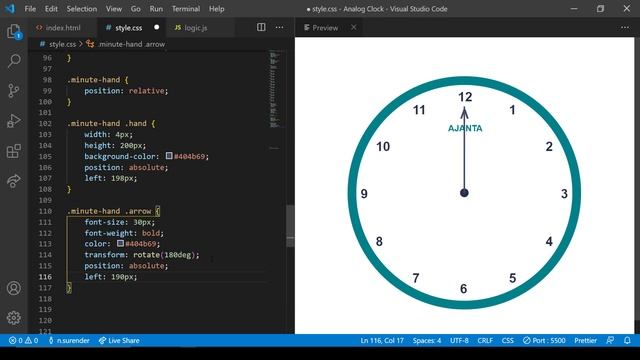Open the Live Share activity bar icon
Screen dimensions: 640x360
click(x=13, y=181)
